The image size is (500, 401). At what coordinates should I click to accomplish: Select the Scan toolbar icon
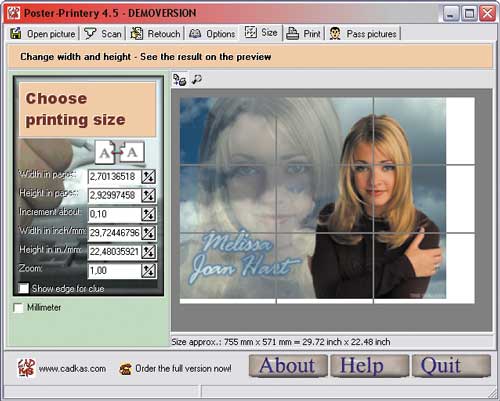90,34
